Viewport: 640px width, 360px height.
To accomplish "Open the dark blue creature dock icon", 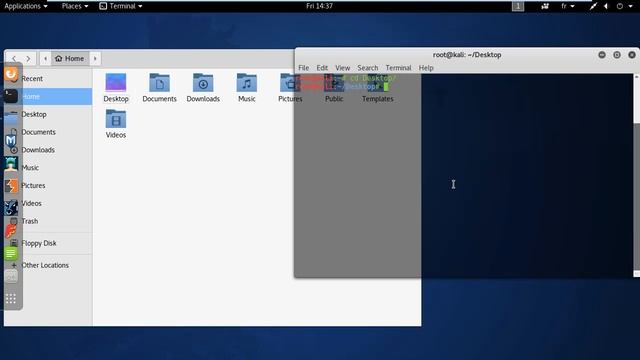I will click(x=11, y=208).
